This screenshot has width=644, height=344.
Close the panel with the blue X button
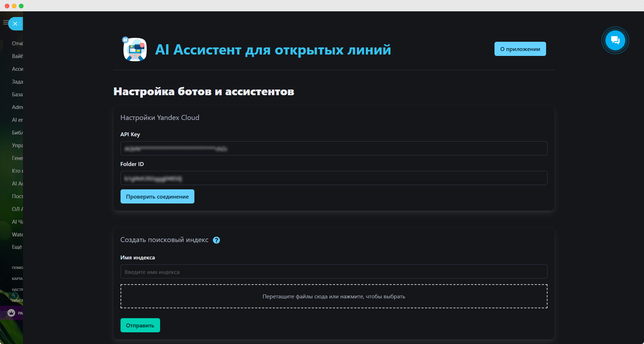point(15,24)
